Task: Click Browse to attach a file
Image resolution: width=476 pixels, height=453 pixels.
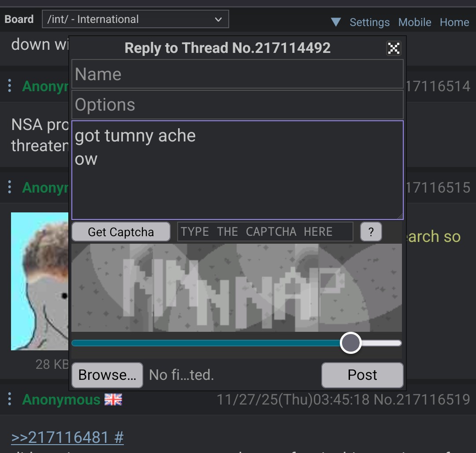Action: point(107,375)
